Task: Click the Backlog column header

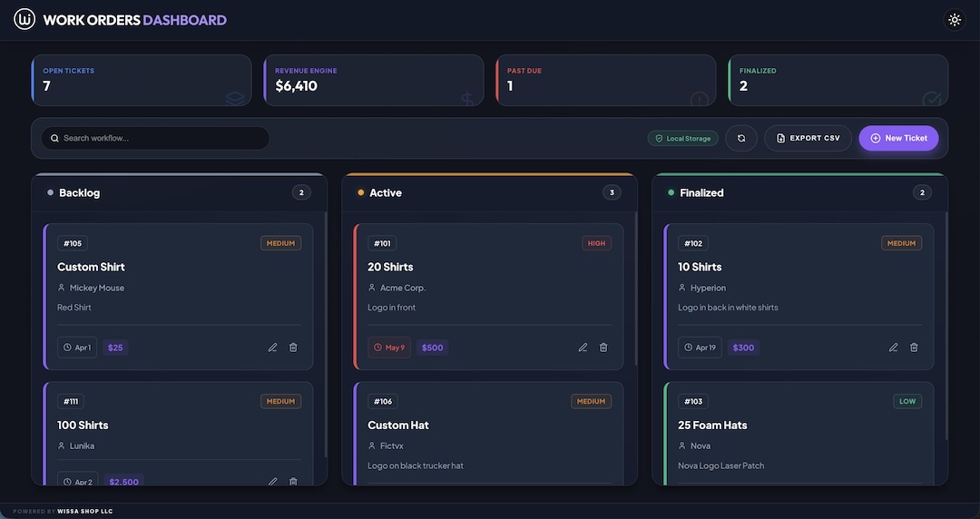Action: [x=180, y=192]
